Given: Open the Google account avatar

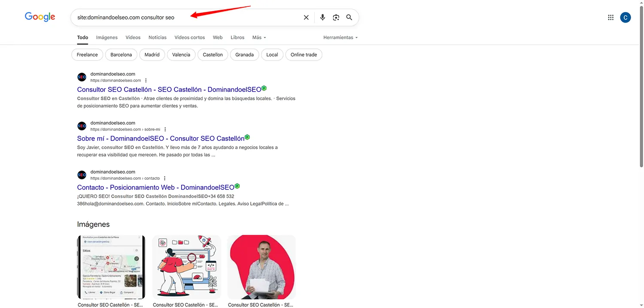Looking at the screenshot, I should pos(626,18).
